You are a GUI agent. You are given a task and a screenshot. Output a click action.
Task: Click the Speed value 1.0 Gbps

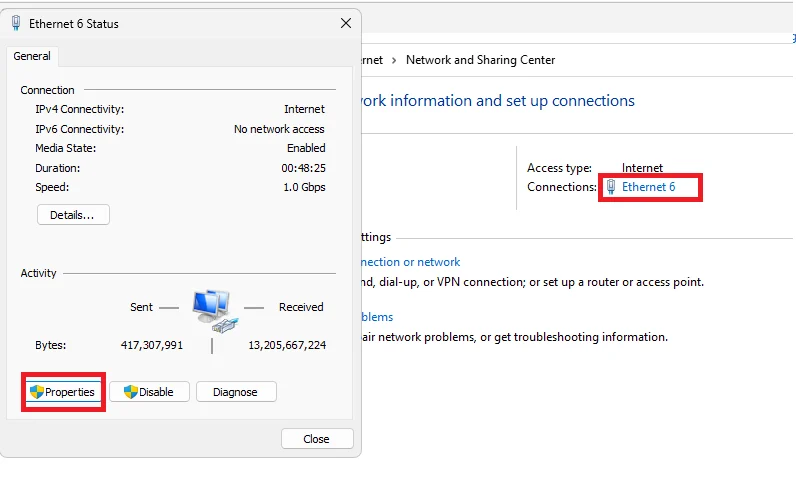click(x=304, y=187)
